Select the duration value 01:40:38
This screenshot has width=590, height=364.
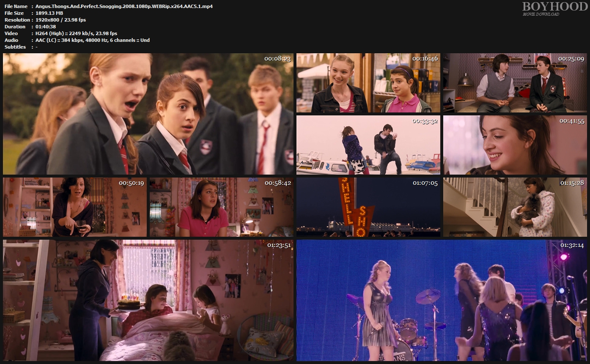(x=46, y=27)
